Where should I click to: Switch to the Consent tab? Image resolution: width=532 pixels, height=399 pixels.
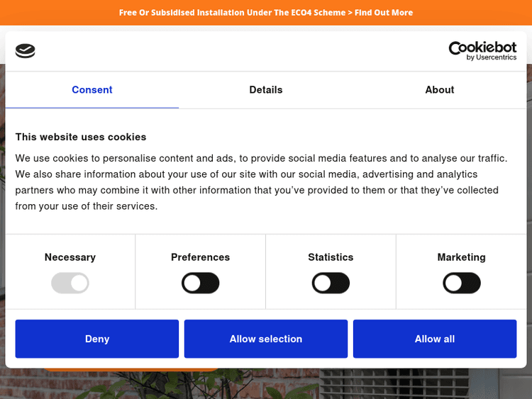[x=92, y=90]
